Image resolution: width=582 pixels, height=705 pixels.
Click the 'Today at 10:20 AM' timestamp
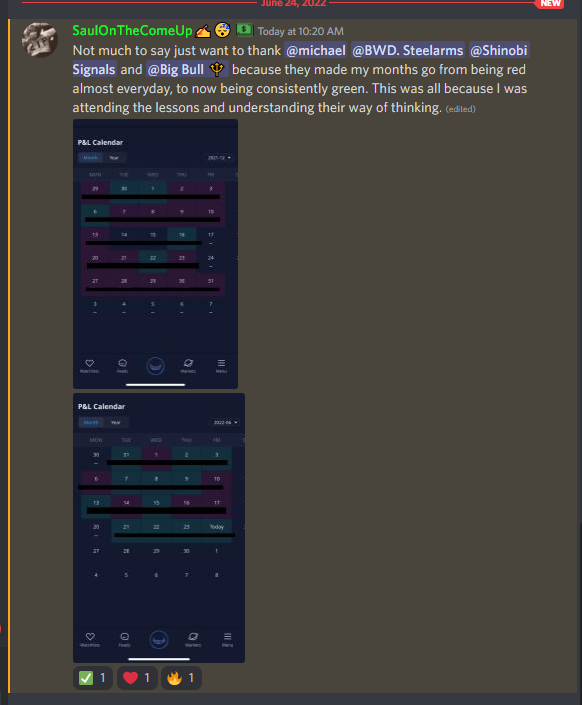tap(300, 31)
